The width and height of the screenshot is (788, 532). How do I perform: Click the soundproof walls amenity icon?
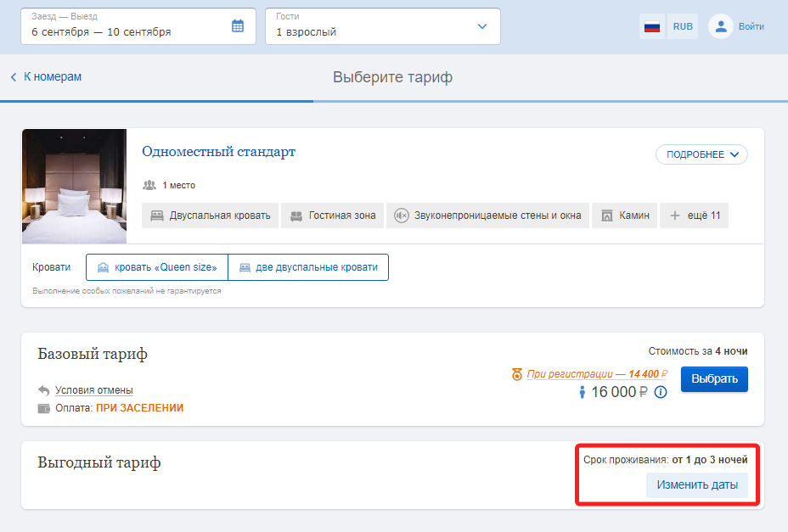point(401,216)
